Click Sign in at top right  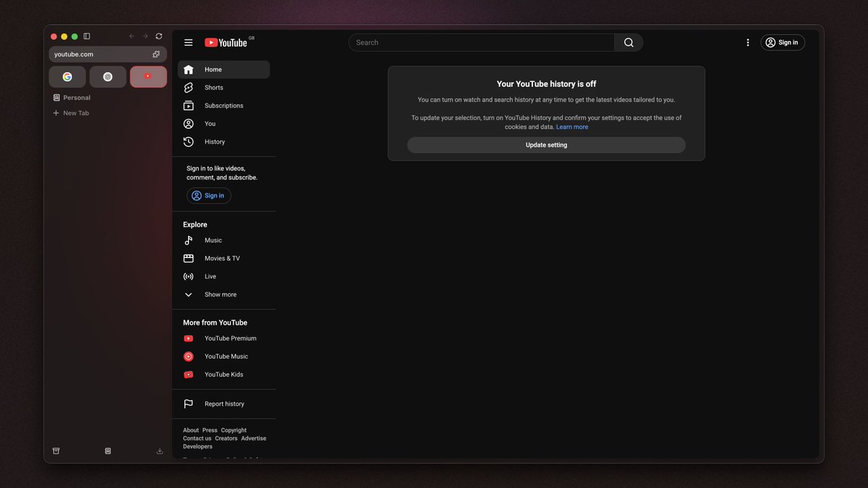click(x=783, y=43)
